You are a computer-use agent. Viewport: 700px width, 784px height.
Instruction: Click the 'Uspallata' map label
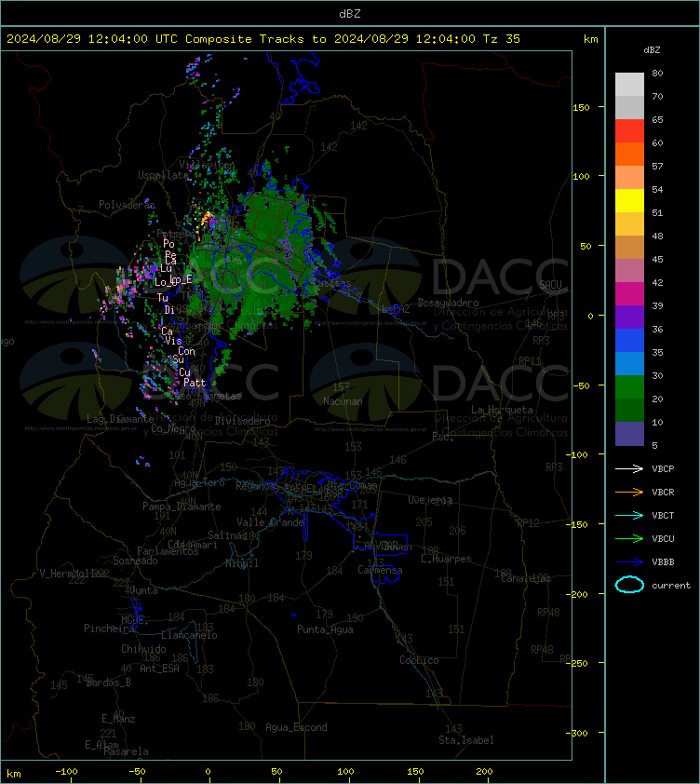(164, 175)
